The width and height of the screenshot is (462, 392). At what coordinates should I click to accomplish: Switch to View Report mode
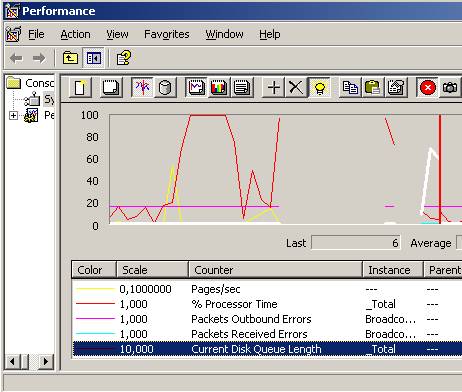coord(242,88)
